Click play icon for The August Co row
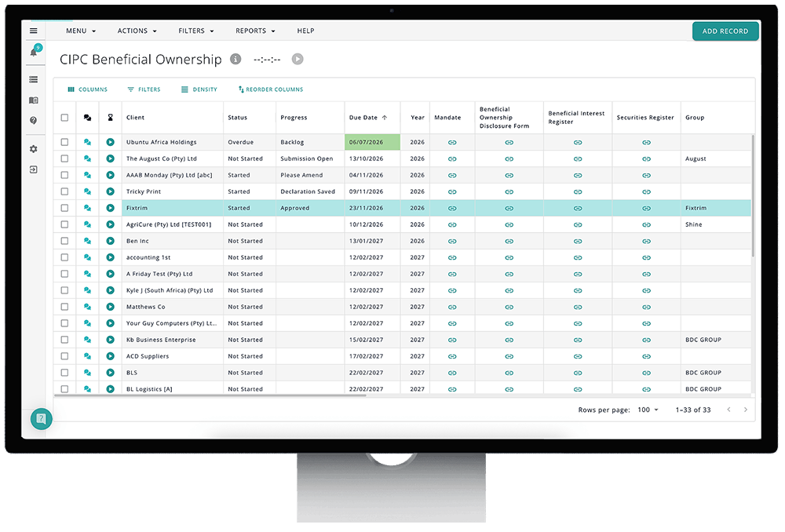 click(110, 159)
